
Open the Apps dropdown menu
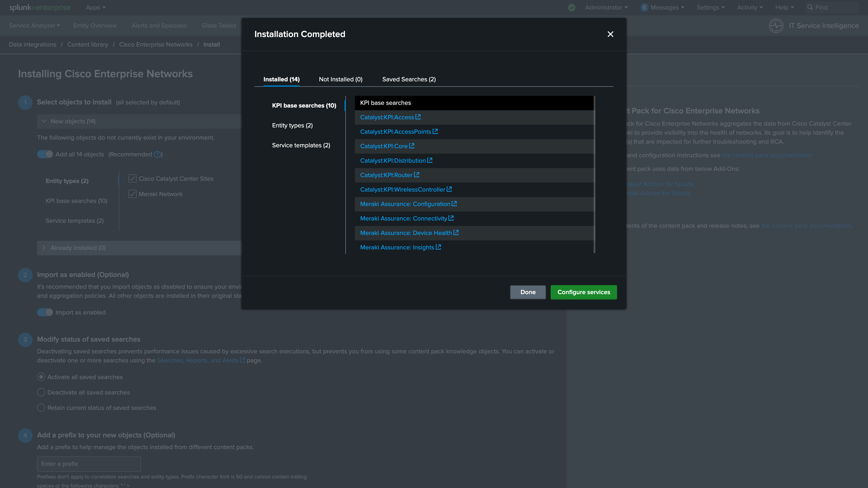click(96, 7)
